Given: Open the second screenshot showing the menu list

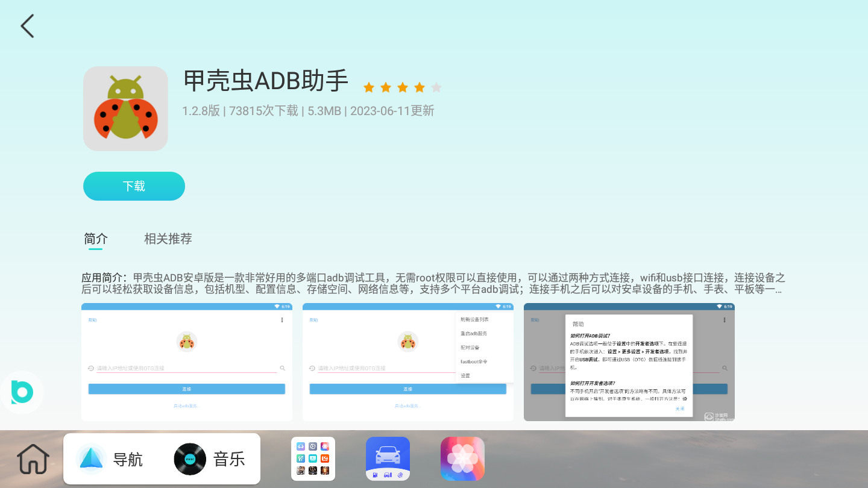Looking at the screenshot, I should tap(408, 362).
